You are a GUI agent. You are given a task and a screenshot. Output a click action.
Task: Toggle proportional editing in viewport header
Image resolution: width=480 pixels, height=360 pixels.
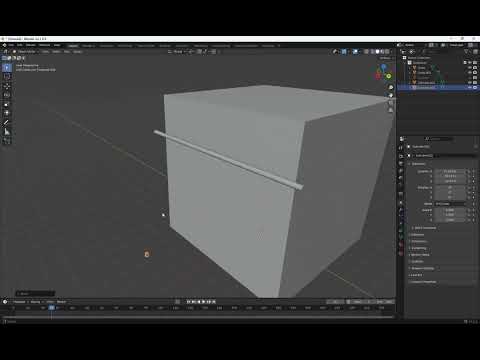[213, 52]
